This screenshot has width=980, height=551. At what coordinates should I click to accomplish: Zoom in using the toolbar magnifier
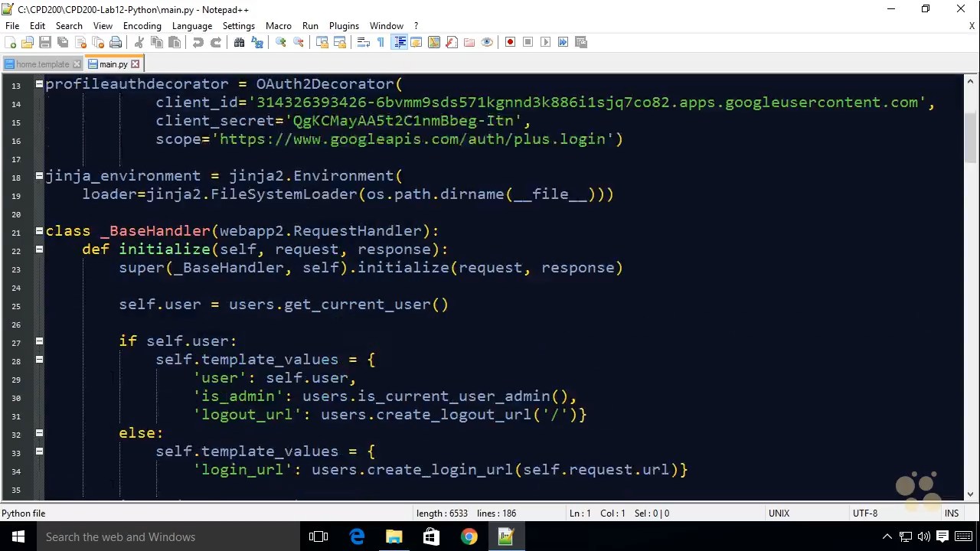281,42
